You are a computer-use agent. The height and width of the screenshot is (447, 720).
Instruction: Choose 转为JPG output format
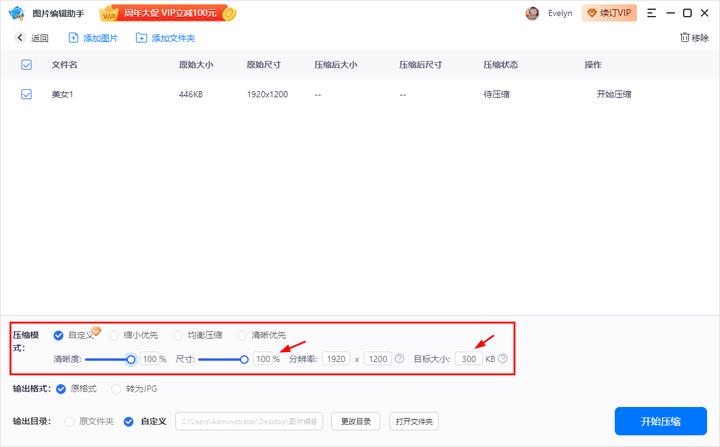point(116,389)
